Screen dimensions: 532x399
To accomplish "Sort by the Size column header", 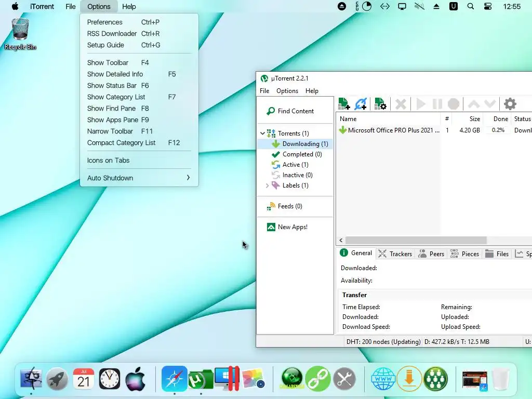I will pyautogui.click(x=467, y=119).
